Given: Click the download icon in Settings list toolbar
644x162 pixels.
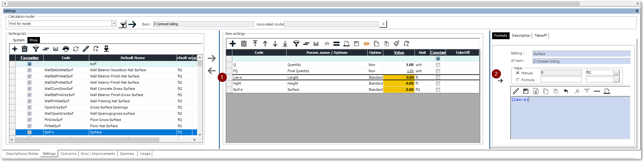Looking at the screenshot, I should [x=106, y=49].
